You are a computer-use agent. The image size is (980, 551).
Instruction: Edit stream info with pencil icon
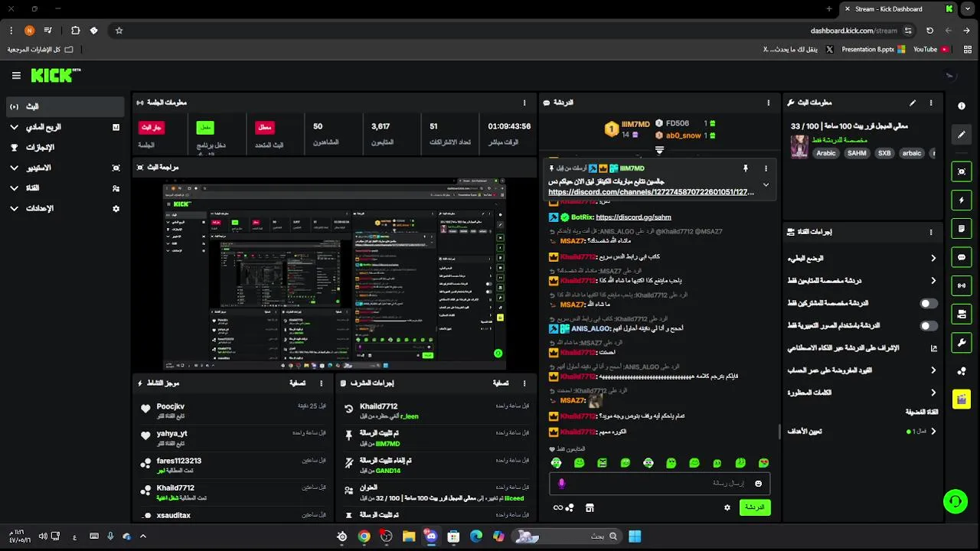pyautogui.click(x=913, y=103)
